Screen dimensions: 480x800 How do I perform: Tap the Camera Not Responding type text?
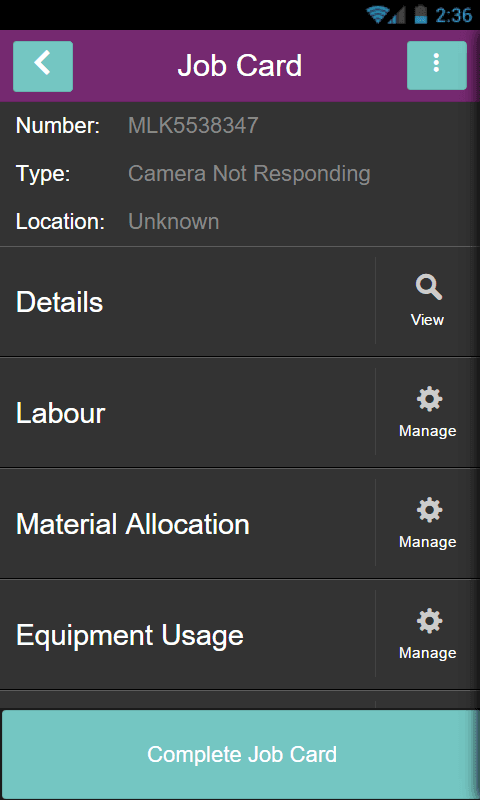click(249, 174)
